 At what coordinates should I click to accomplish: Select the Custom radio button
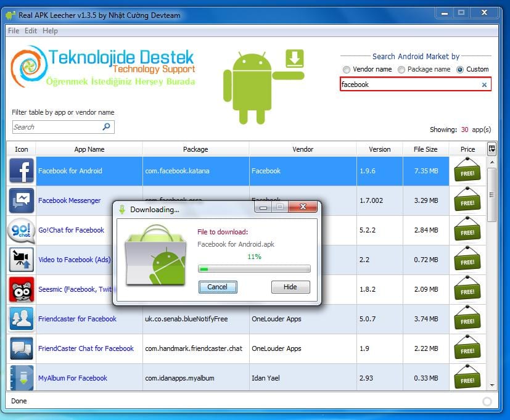[x=460, y=69]
